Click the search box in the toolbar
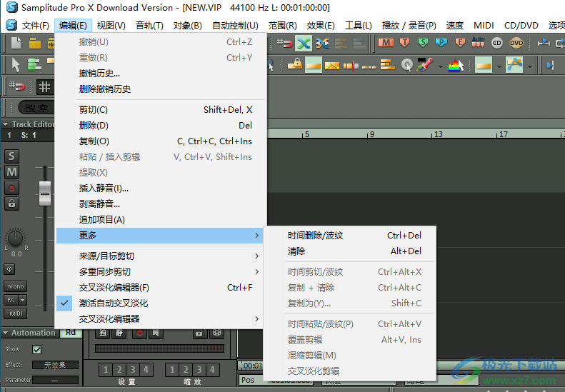 (x=36, y=108)
